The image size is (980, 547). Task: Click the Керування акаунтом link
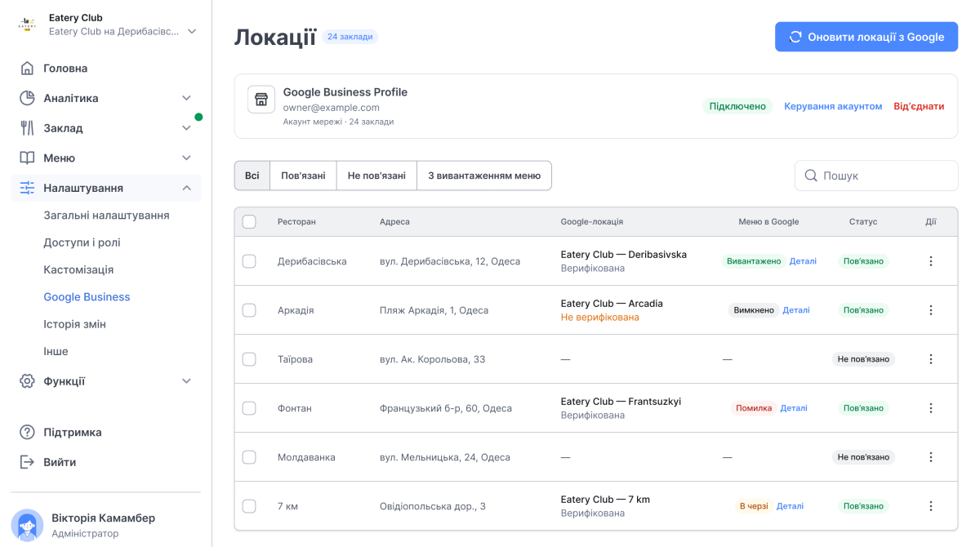(x=833, y=106)
